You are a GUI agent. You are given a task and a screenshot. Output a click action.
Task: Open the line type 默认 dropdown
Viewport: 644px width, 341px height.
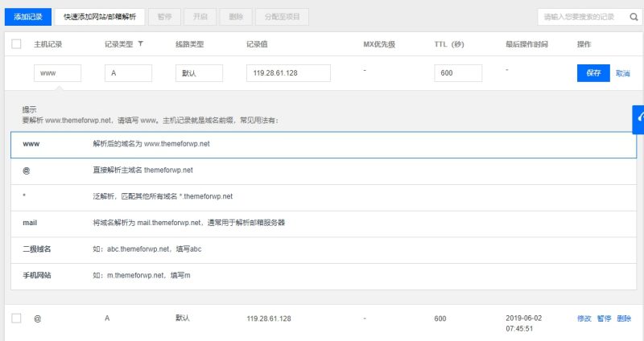coord(198,73)
